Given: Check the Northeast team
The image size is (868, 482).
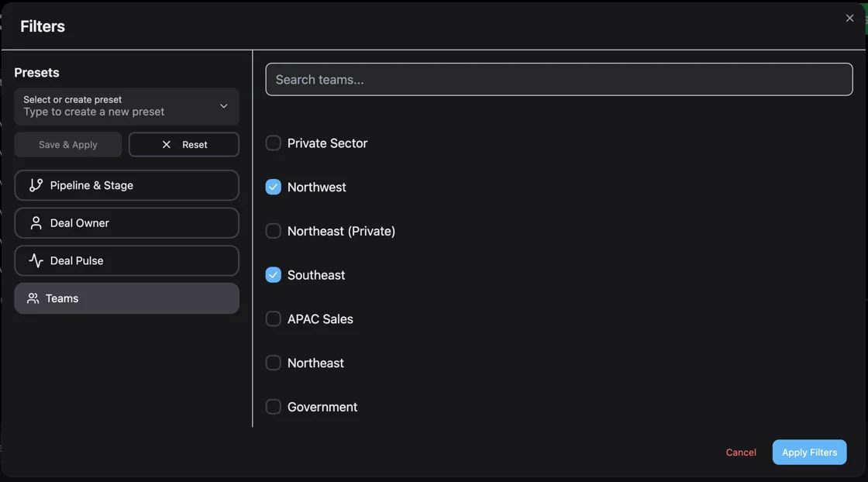Looking at the screenshot, I should pos(273,362).
